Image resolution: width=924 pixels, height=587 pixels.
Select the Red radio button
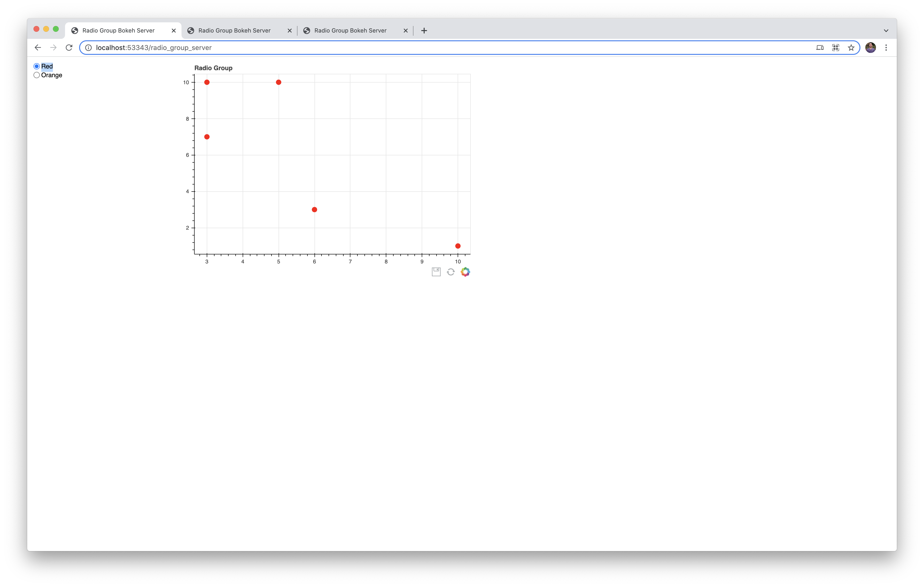(x=36, y=67)
